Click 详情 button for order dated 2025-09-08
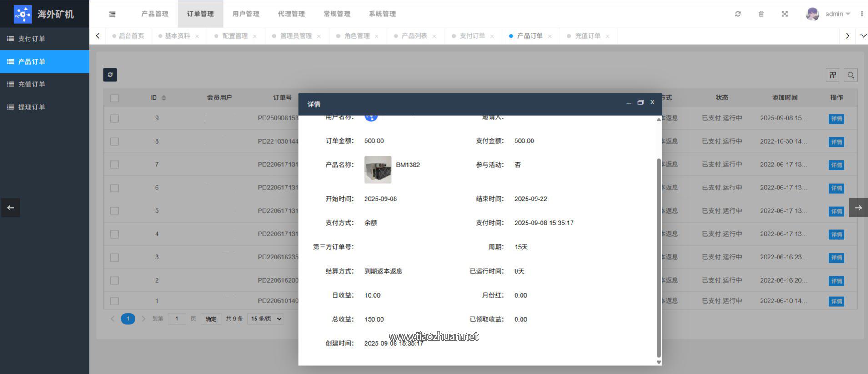Screen dimensions: 868x374 point(836,119)
